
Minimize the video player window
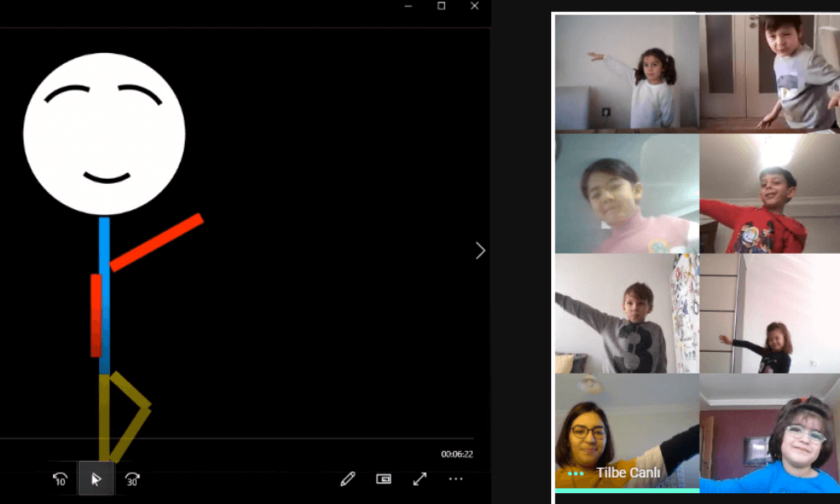(x=408, y=6)
